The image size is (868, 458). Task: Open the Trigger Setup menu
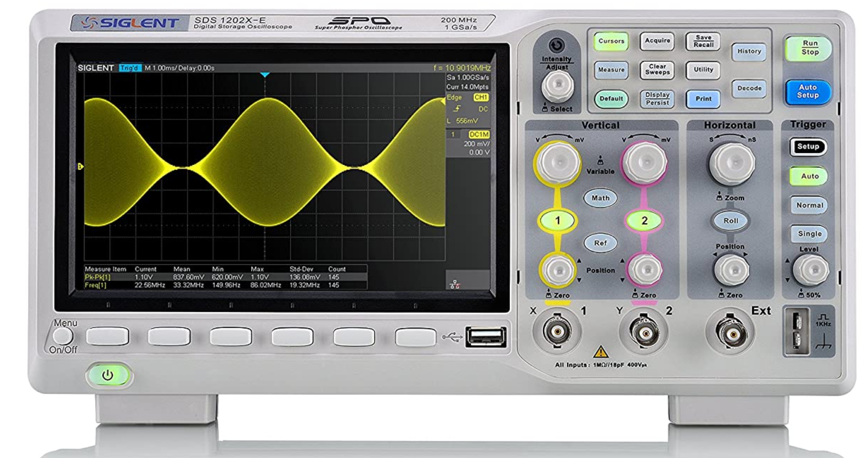[x=808, y=147]
